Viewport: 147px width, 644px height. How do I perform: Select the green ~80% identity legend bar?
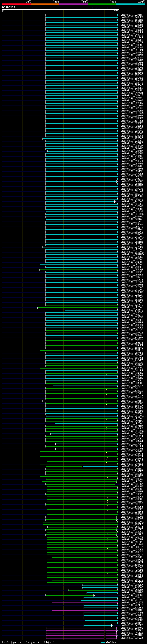(x=102, y=4)
